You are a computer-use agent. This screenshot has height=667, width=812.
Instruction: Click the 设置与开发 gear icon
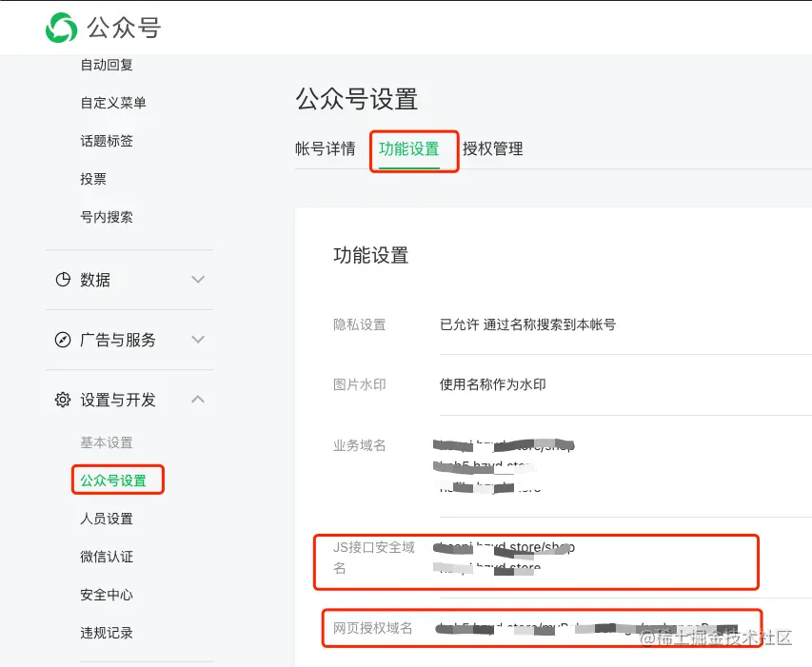[63, 400]
